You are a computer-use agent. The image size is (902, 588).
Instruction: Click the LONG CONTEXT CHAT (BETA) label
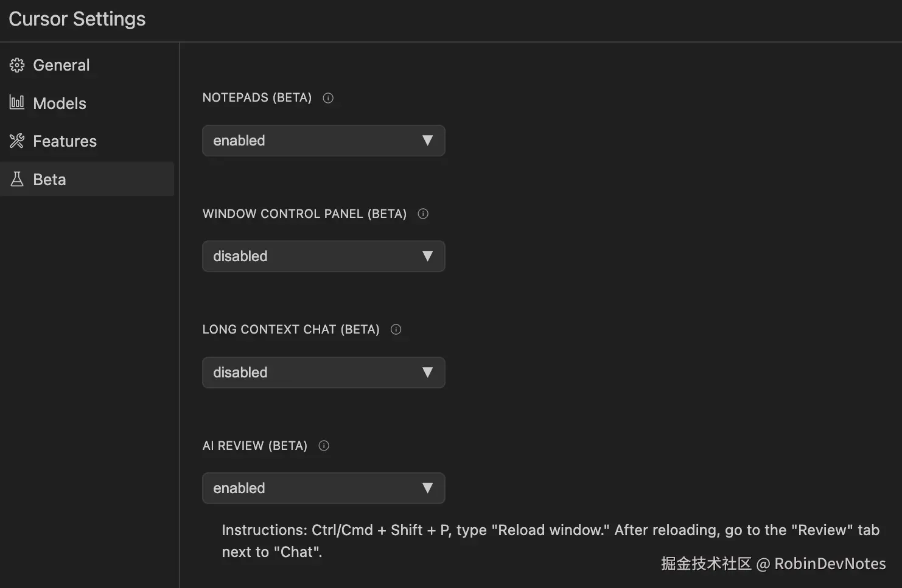291,329
